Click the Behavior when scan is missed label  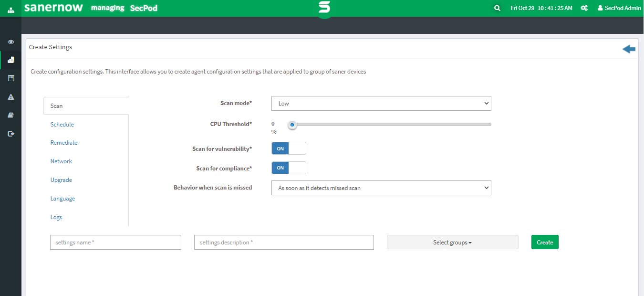(x=213, y=188)
